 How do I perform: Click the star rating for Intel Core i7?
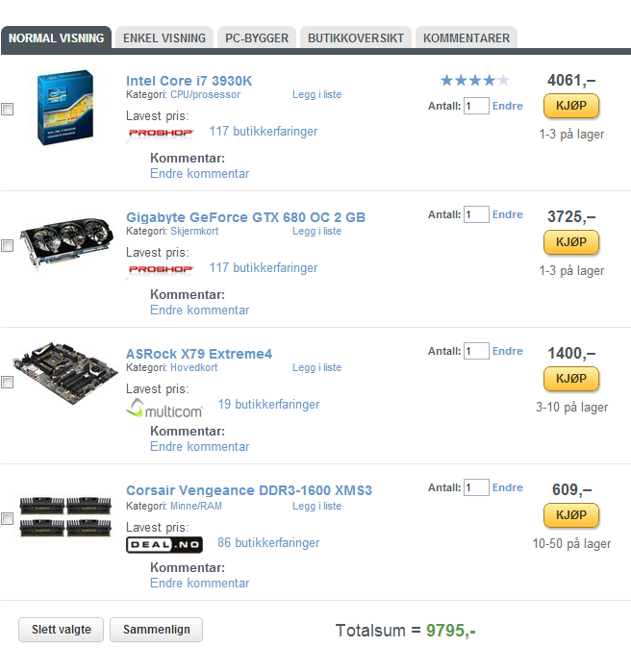point(475,80)
